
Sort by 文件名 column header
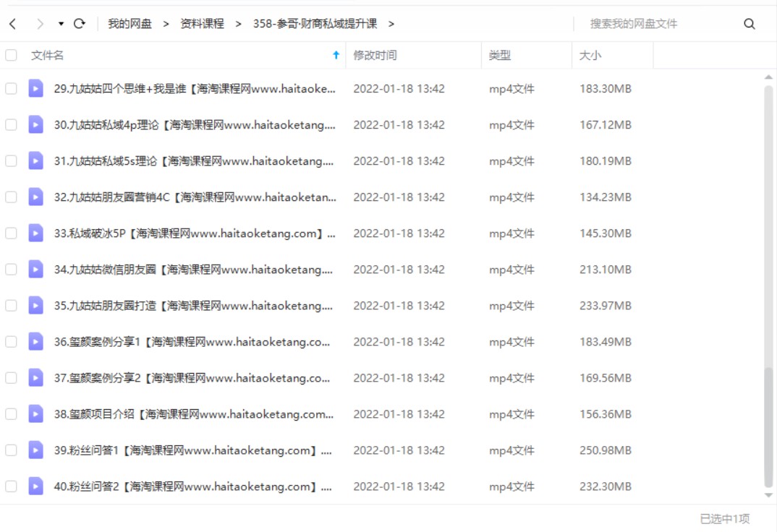[48, 55]
